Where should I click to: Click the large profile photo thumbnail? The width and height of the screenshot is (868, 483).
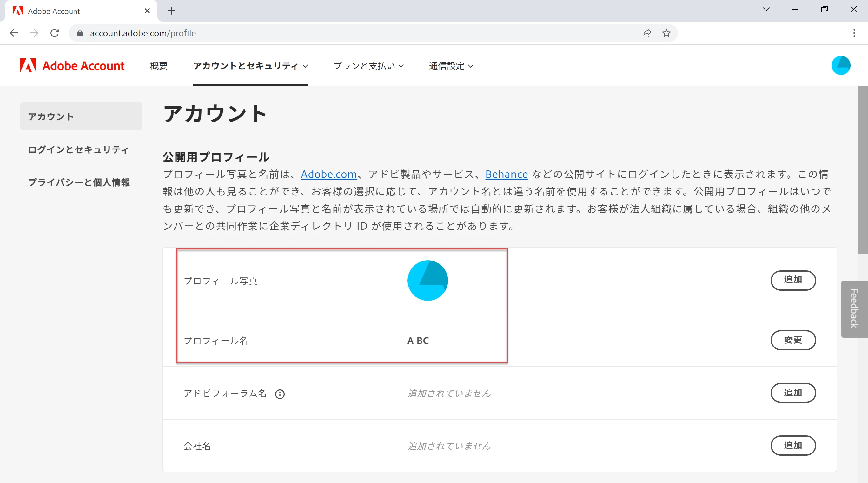tap(427, 280)
